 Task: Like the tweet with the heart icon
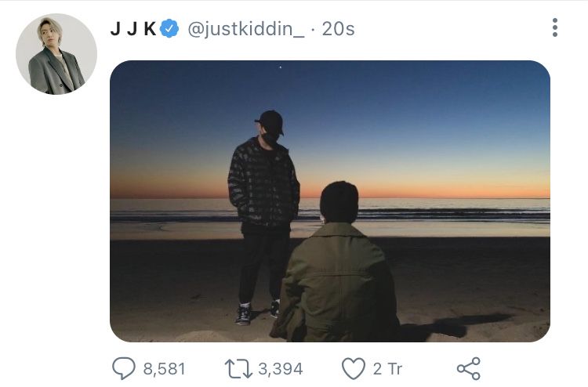[354, 369]
